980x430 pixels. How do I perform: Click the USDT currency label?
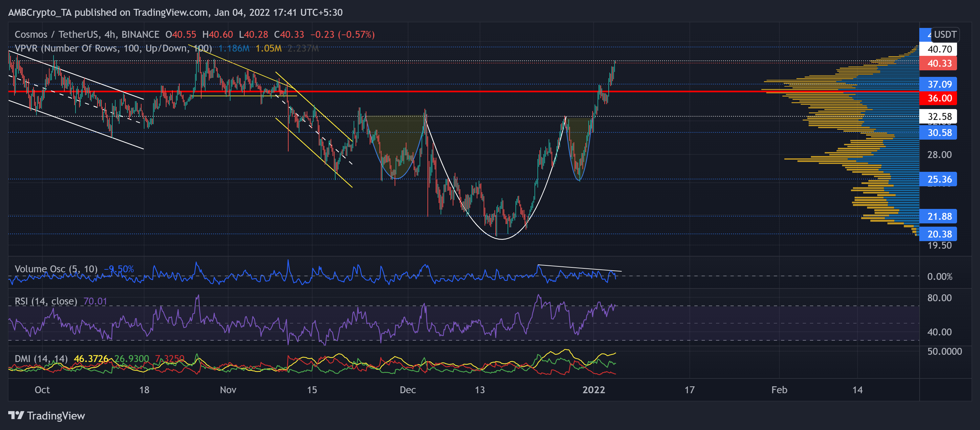tap(945, 34)
